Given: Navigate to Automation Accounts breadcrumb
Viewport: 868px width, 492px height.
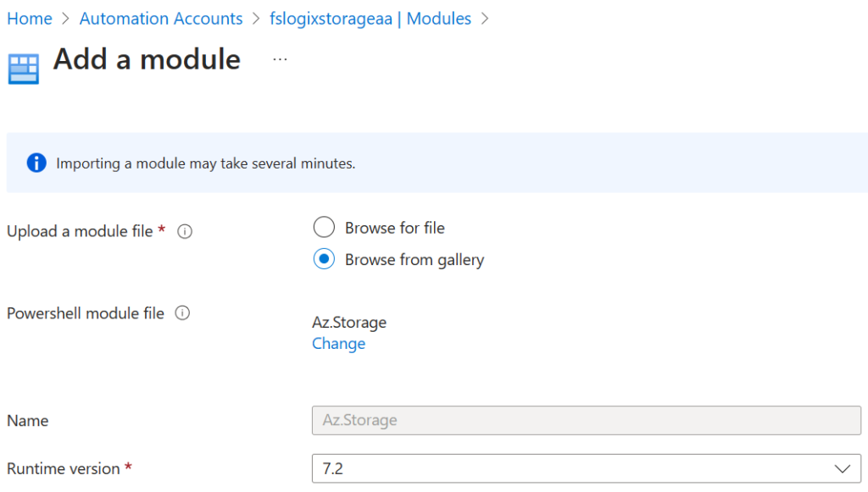Looking at the screenshot, I should coord(161,19).
